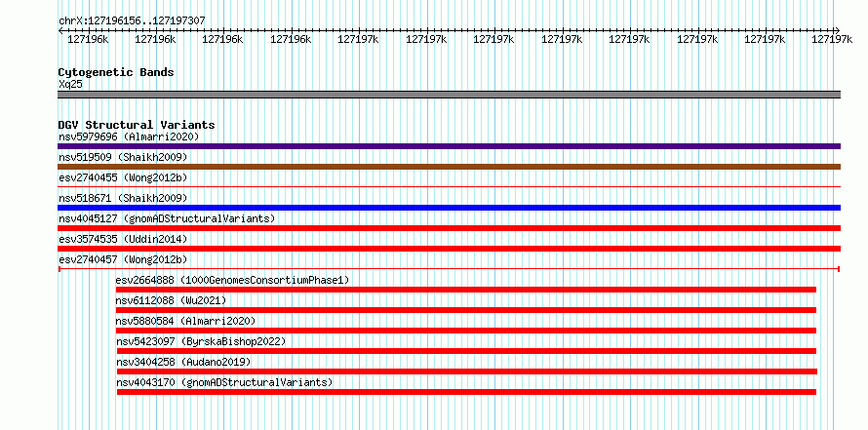868x430 pixels.
Task: Click the nsv518671 (Shaikh2009) label
Action: coord(123,198)
